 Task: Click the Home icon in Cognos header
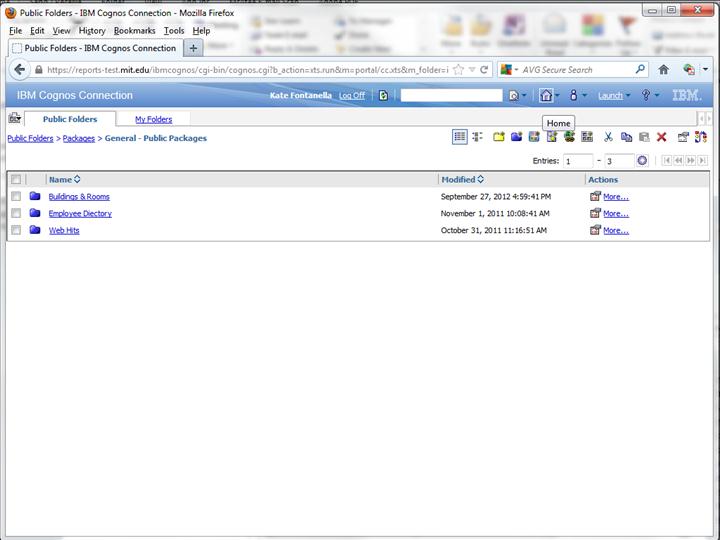pyautogui.click(x=545, y=96)
